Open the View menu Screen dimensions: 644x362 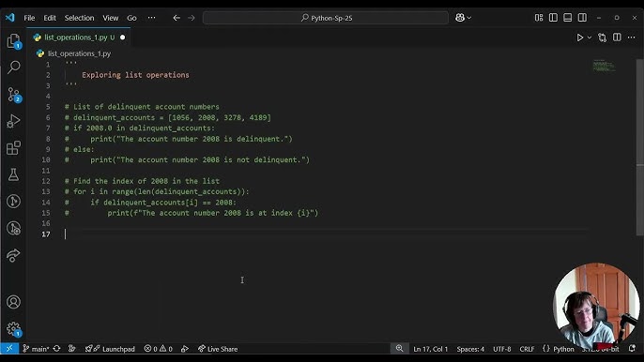click(111, 18)
